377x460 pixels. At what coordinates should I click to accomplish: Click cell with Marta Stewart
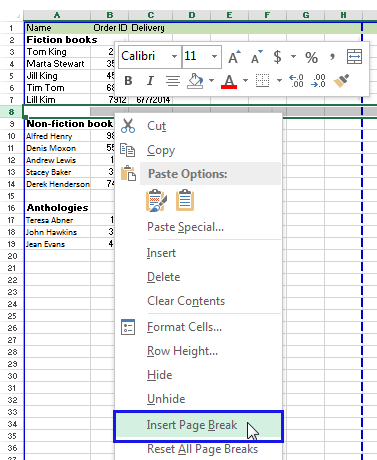tap(57, 64)
